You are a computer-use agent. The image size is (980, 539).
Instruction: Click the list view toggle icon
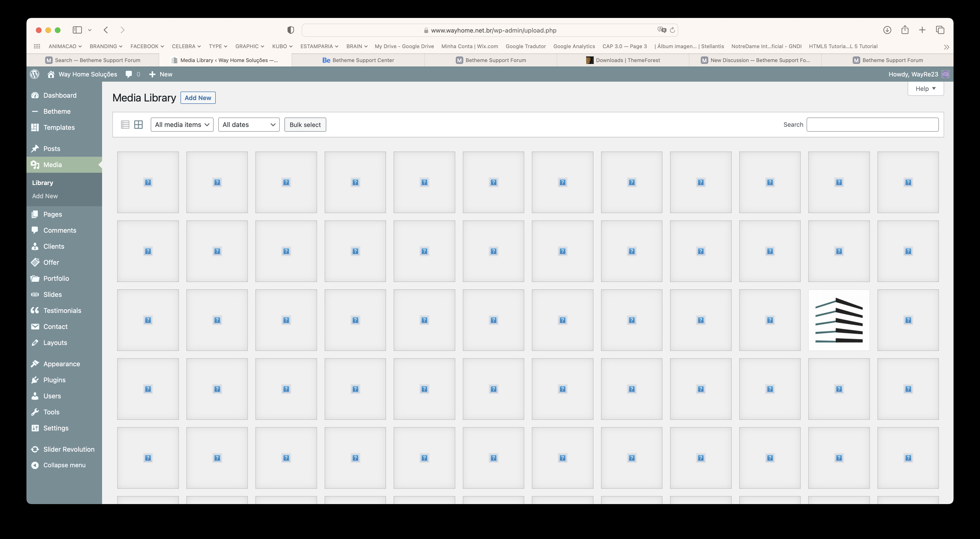pos(125,125)
